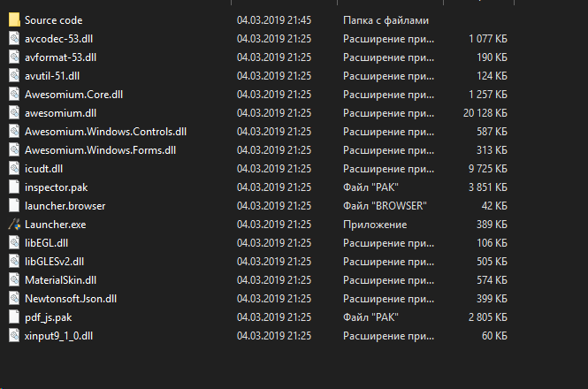Select the Newtonsoft.Json.dll file name
This screenshot has height=389, width=588.
(71, 299)
